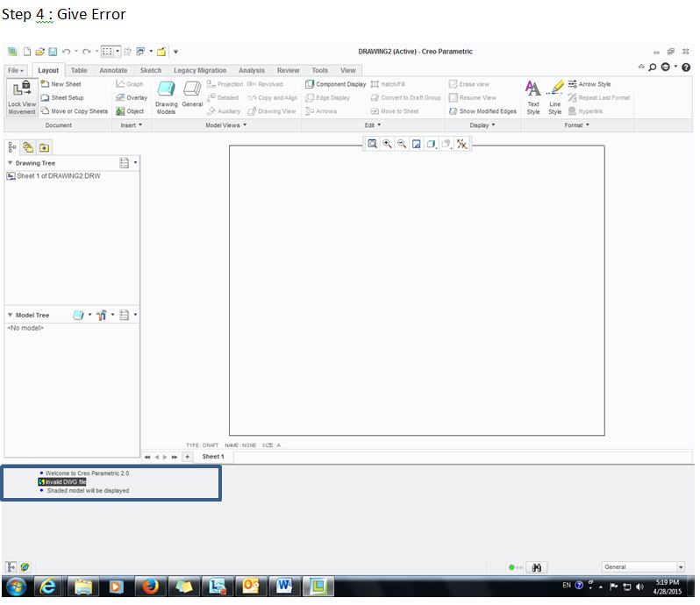Expand the Edit group dropdown
Screen dimensions: 700x605
(373, 125)
